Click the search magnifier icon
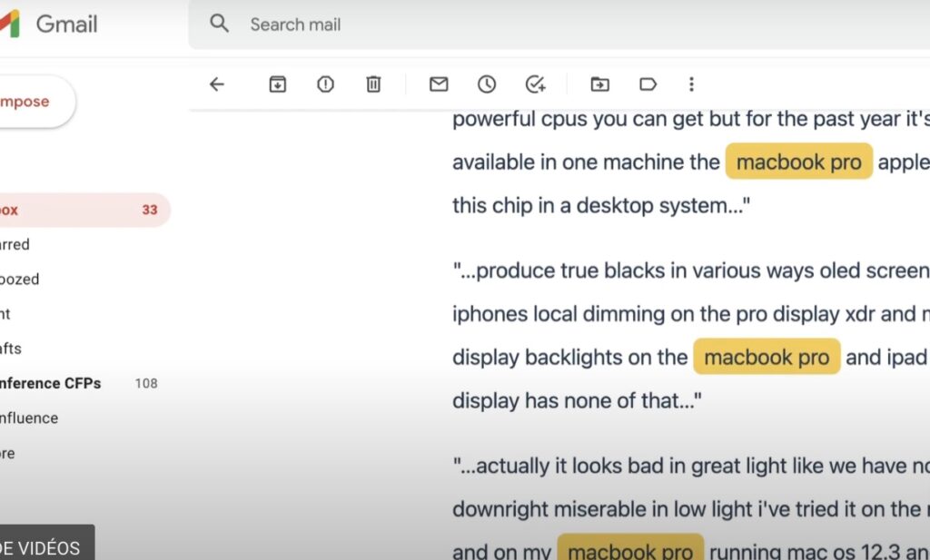The width and height of the screenshot is (930, 560). point(220,24)
